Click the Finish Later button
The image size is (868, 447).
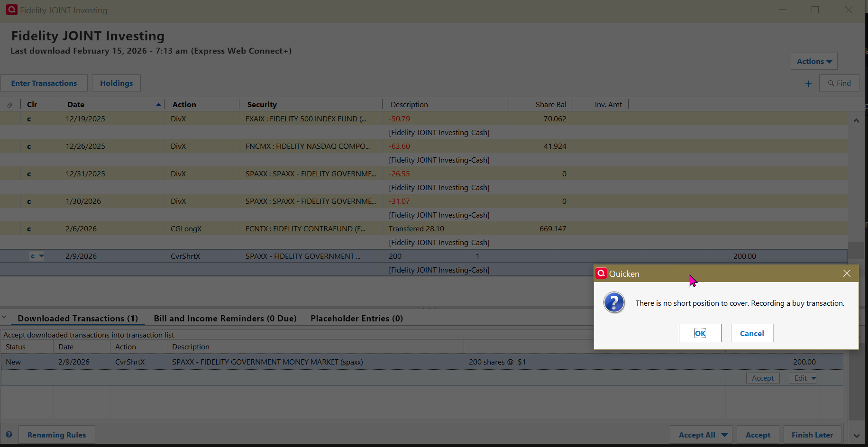coord(812,435)
